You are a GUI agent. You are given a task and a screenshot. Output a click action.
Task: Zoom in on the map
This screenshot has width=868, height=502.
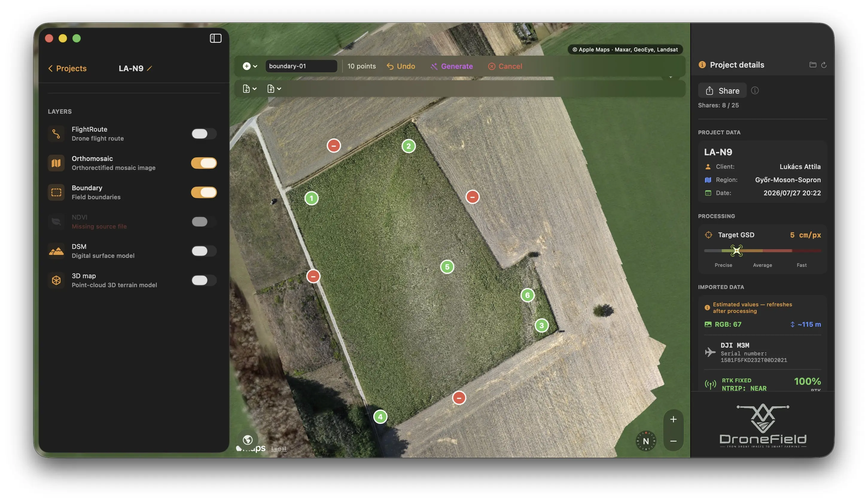pos(673,419)
